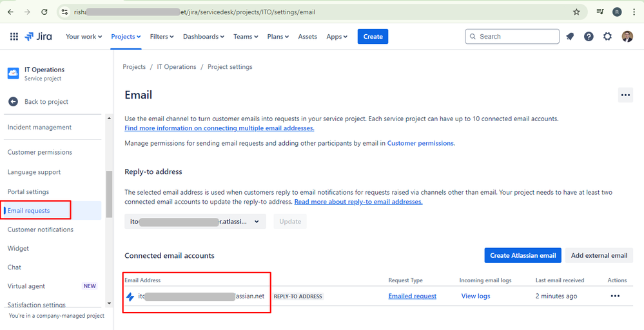Click the Atlassian icon beside the email address

130,296
